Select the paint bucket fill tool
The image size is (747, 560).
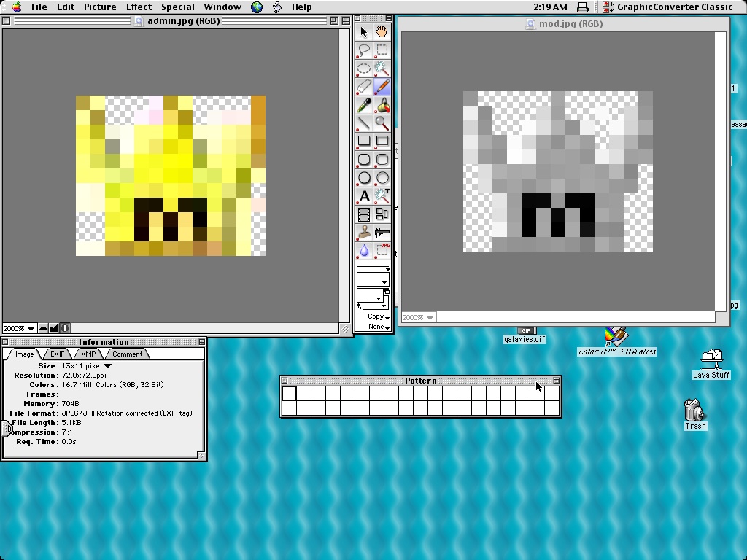(382, 105)
